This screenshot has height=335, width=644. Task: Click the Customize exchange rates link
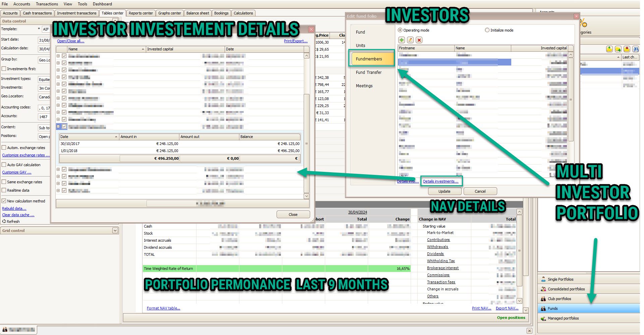click(26, 155)
